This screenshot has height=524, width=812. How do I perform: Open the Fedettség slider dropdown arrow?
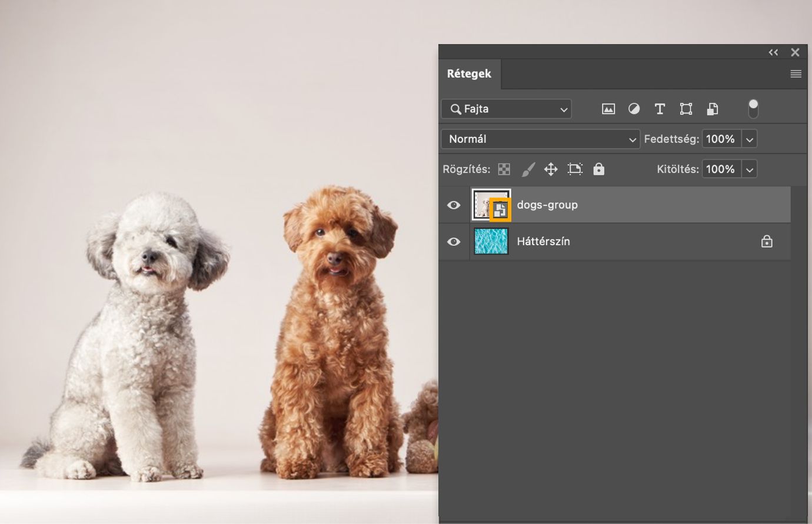pyautogui.click(x=750, y=139)
